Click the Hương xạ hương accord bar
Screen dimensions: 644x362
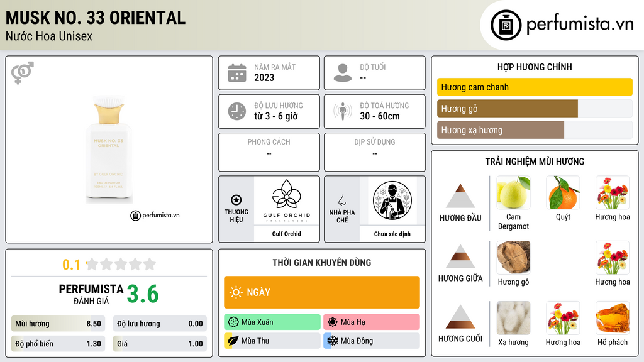[535, 129]
